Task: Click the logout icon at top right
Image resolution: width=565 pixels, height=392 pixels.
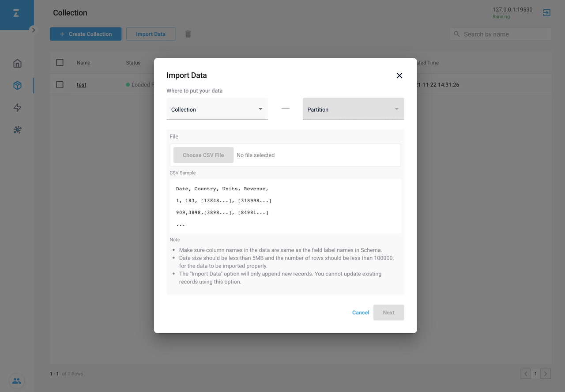Action: click(x=546, y=13)
